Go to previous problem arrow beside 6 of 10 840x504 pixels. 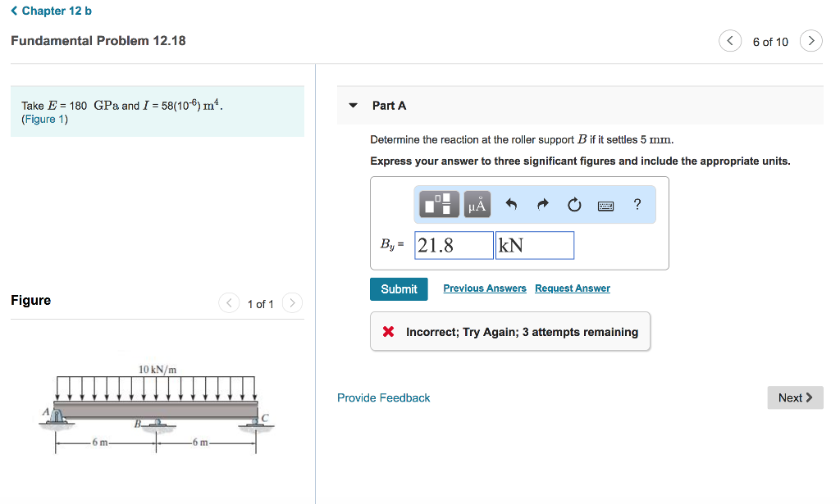pos(730,41)
